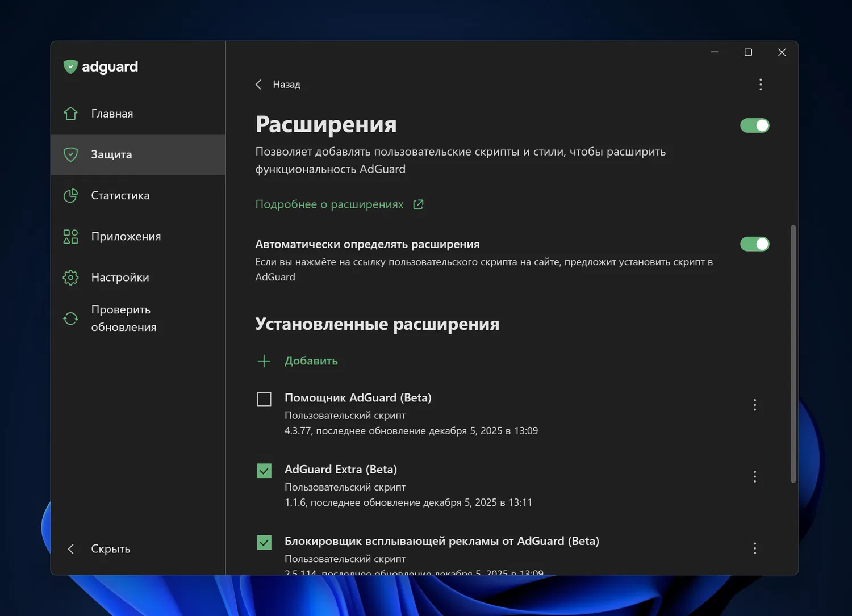This screenshot has height=616, width=852.
Task: Click the Блокировщик всплывающей рекламы от AdGuard (Beta) title
Action: click(x=442, y=541)
